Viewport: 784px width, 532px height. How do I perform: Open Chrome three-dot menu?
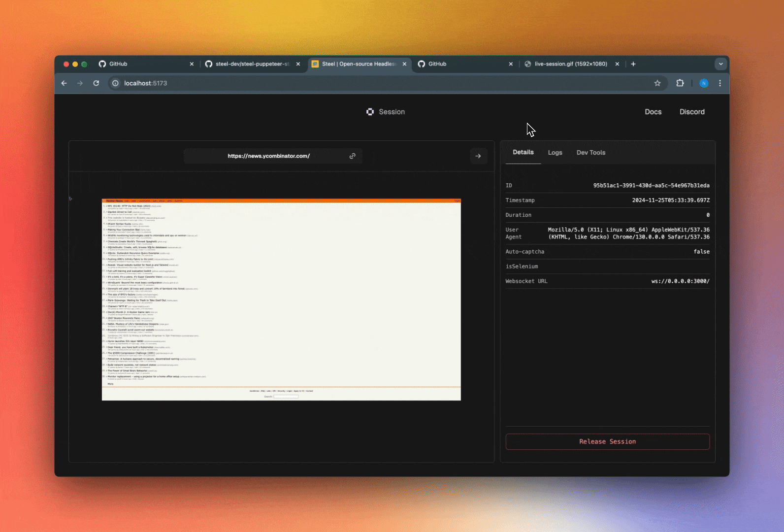[x=720, y=83]
